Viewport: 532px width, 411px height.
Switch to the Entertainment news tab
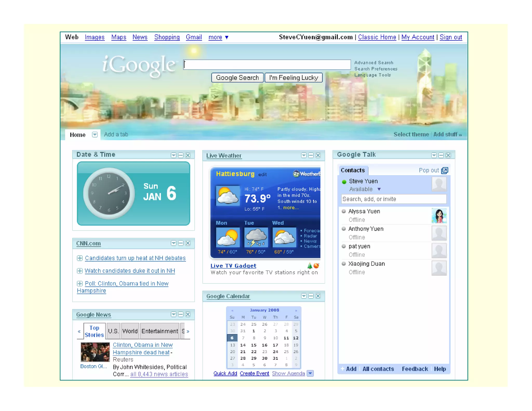160,331
